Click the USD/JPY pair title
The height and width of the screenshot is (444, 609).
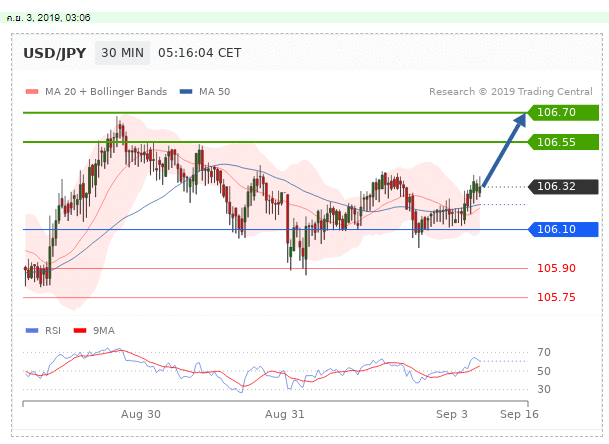pos(54,53)
